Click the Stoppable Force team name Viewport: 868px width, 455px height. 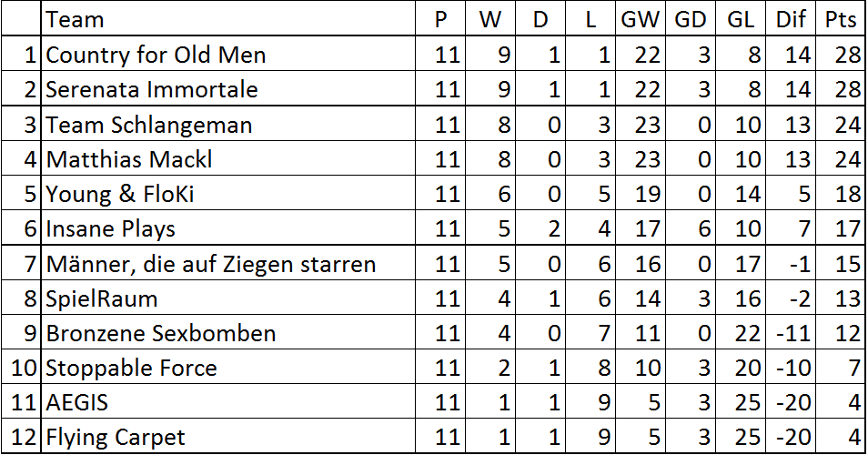coord(131,368)
